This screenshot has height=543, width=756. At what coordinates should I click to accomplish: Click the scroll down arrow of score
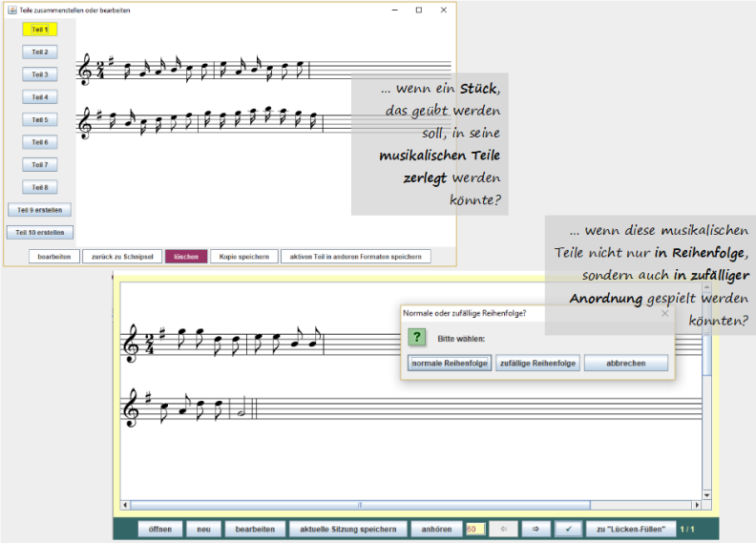tap(706, 495)
